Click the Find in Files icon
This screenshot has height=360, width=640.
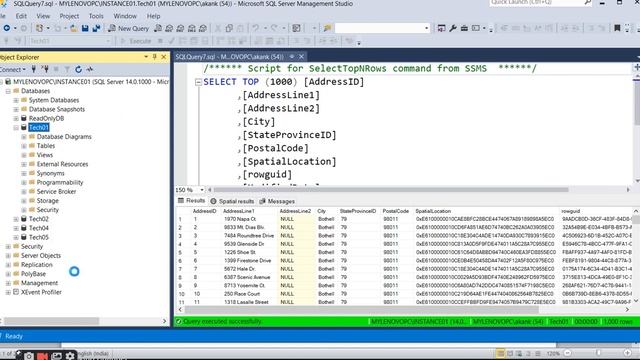[327, 28]
